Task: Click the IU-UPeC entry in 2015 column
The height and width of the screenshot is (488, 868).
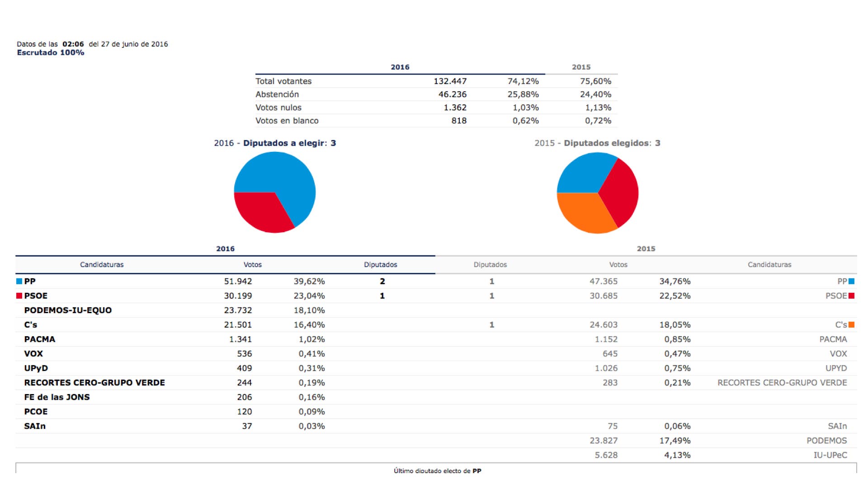Action: click(830, 455)
